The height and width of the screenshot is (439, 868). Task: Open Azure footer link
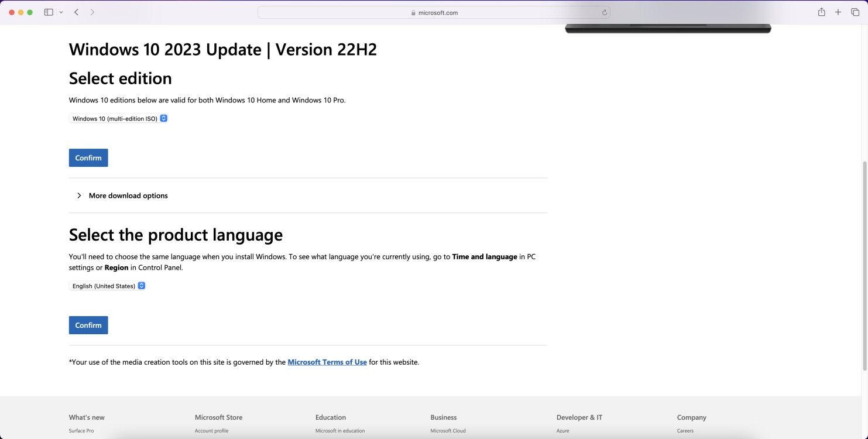(562, 431)
